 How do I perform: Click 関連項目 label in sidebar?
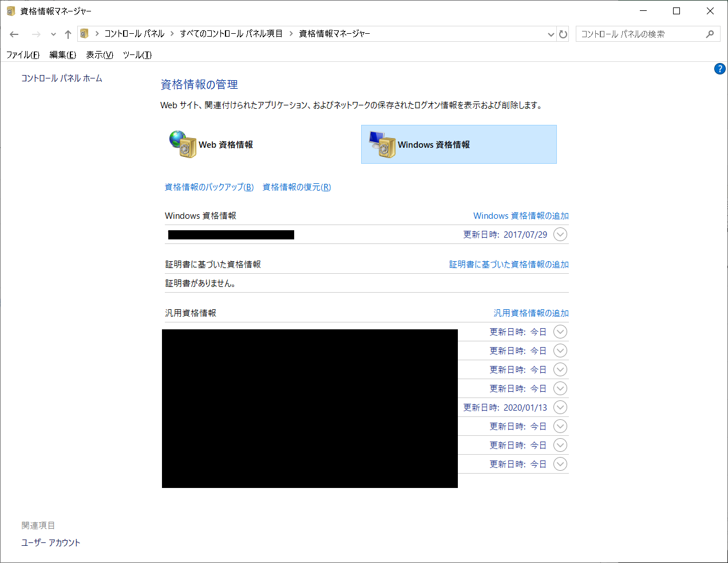[x=38, y=526]
